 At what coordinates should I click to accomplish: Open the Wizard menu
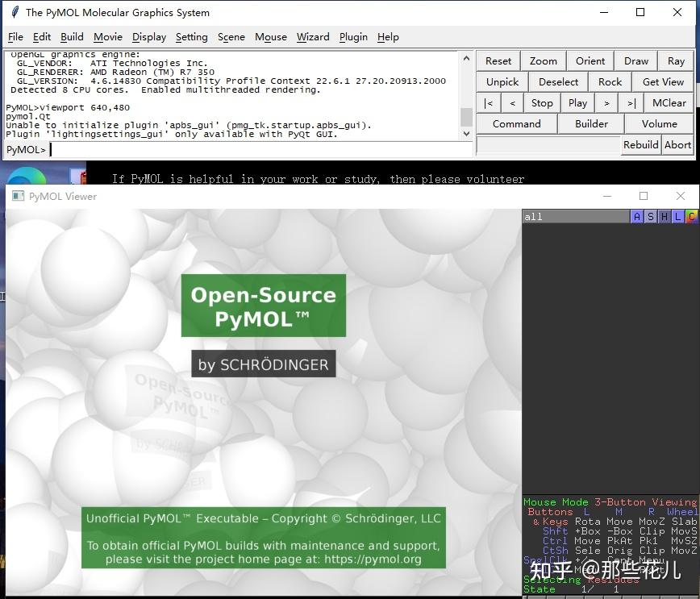point(313,37)
